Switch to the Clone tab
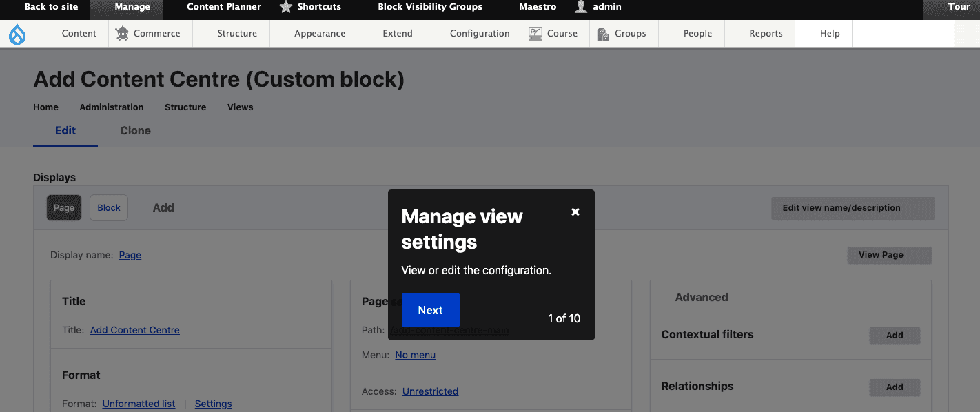 (x=135, y=131)
